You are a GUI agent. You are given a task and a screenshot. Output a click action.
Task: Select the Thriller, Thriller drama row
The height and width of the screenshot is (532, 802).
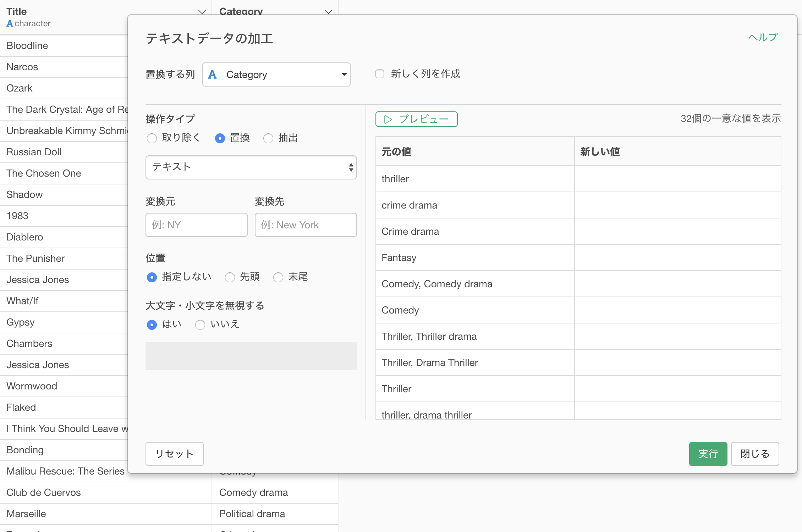click(x=578, y=336)
